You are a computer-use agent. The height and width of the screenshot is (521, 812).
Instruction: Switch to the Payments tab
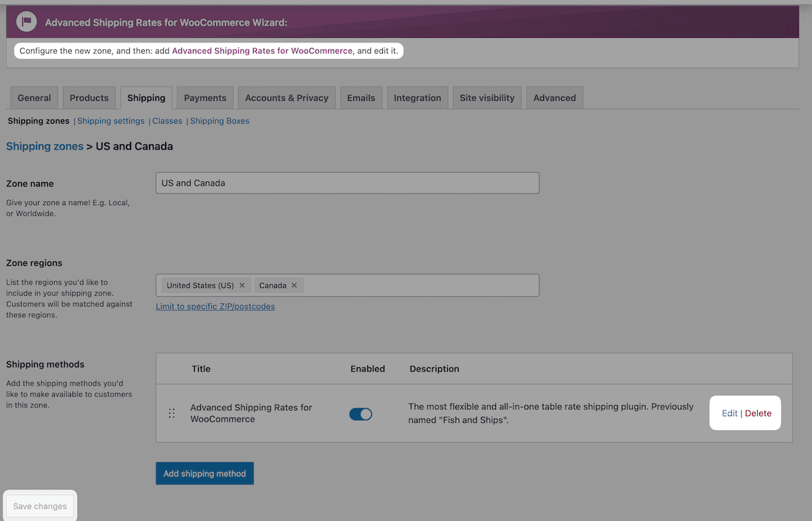click(x=205, y=97)
